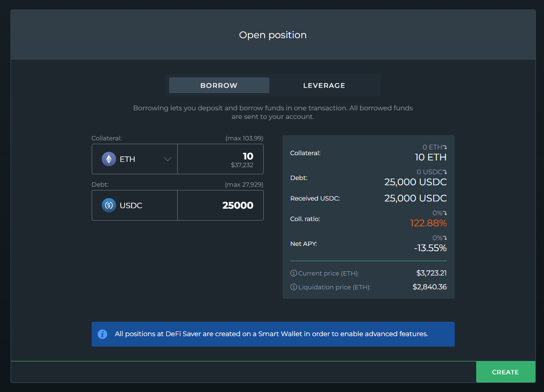Click the max 27,929 debt link
The width and height of the screenshot is (544, 392).
(x=244, y=185)
